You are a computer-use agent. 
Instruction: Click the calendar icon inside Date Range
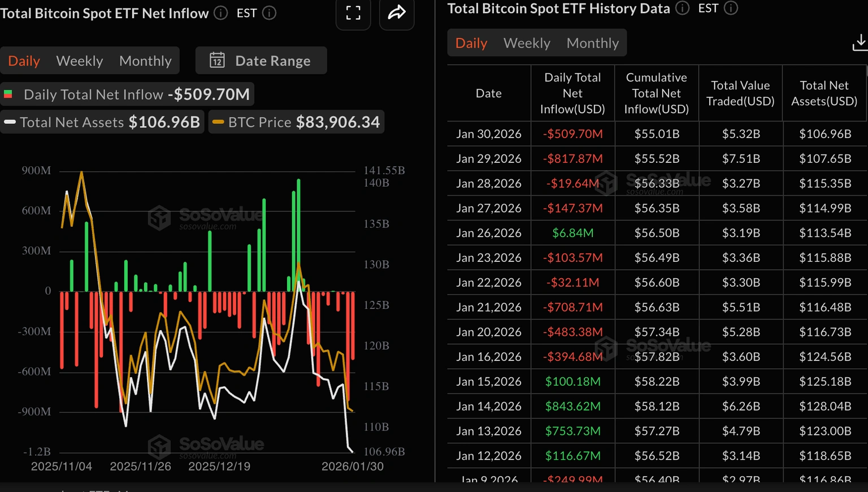pos(218,61)
